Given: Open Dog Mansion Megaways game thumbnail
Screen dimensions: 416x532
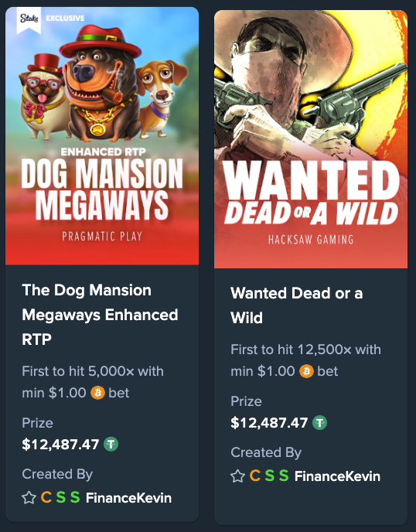Looking at the screenshot, I should point(102,136).
